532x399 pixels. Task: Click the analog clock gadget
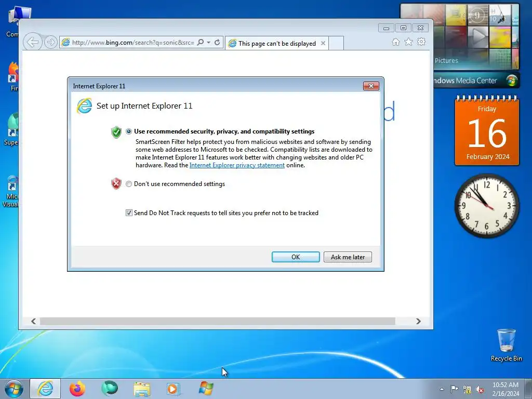click(487, 206)
